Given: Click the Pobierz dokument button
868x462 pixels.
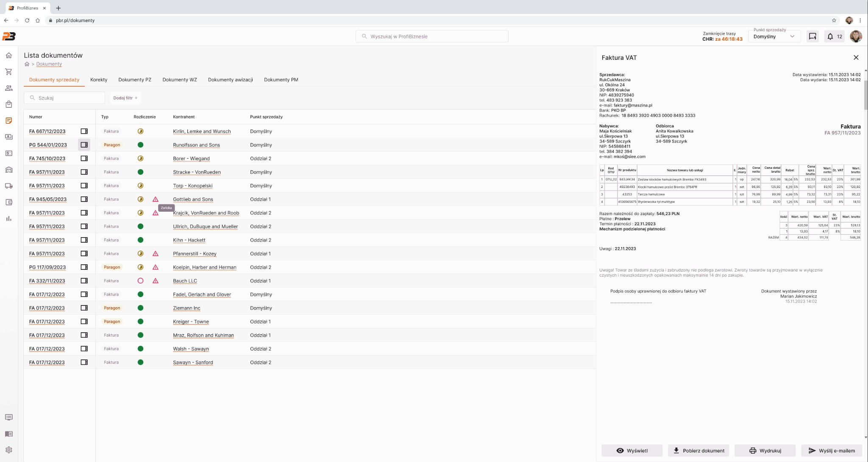Looking at the screenshot, I should [699, 451].
